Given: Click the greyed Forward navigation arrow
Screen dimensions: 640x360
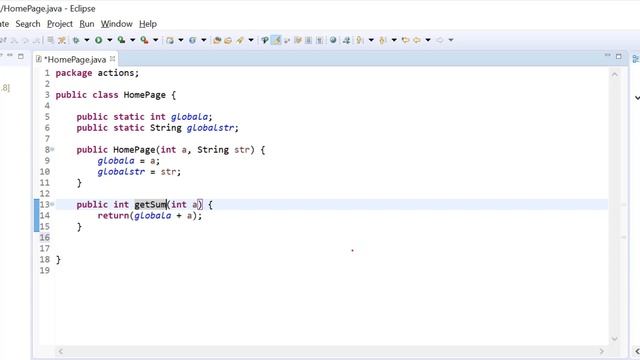Looking at the screenshot, I should [x=440, y=40].
